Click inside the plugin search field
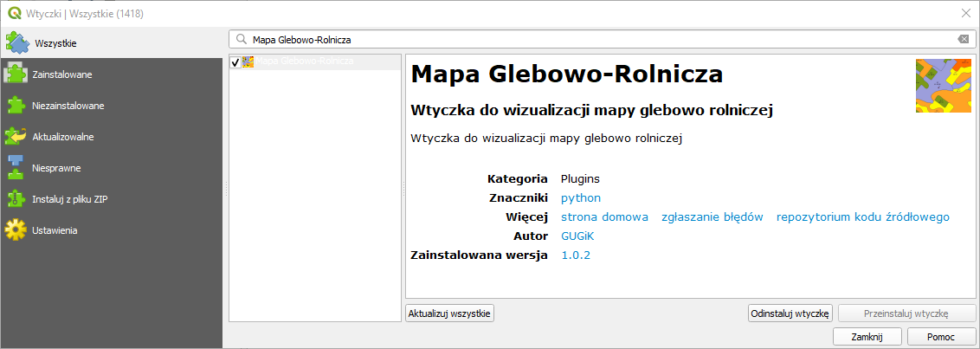The height and width of the screenshot is (349, 980). 597,40
